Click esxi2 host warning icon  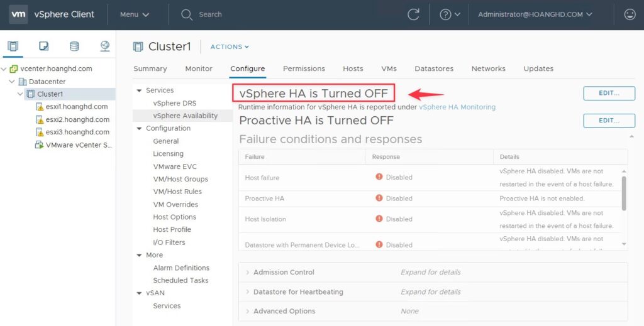pos(40,119)
